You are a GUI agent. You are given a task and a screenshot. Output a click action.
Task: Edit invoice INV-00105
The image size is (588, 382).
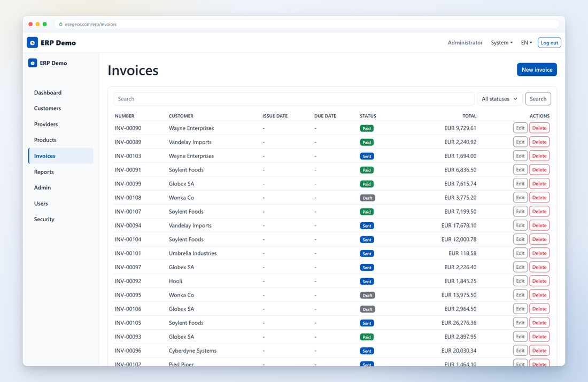[x=520, y=323]
